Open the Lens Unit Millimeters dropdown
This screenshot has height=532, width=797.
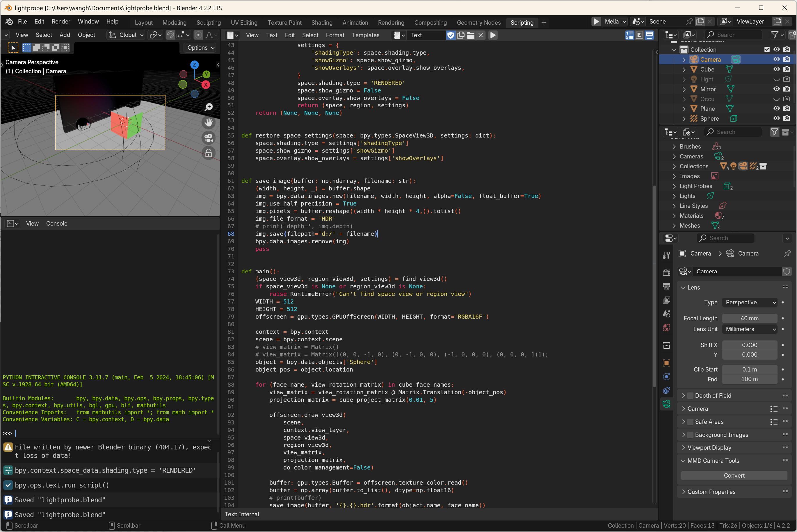[750, 329]
